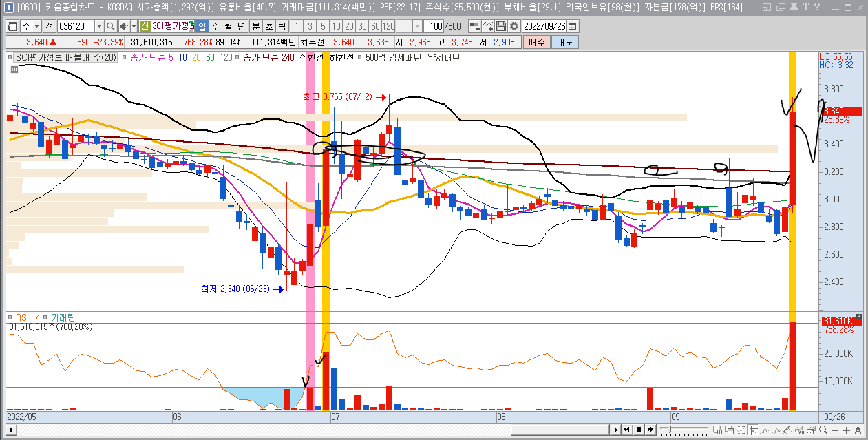Click the trend line drawing icon at bottom
The width and height of the screenshot is (868, 440).
787,430
